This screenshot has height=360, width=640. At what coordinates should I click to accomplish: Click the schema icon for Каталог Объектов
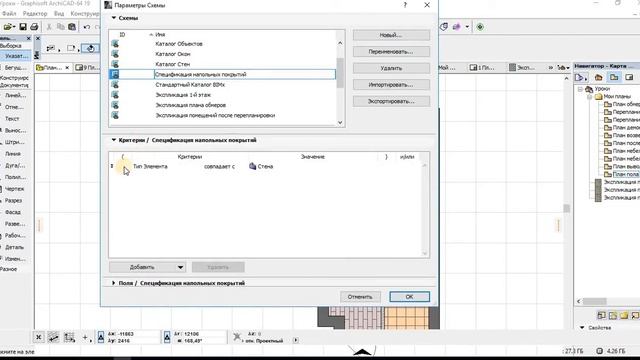(115, 44)
